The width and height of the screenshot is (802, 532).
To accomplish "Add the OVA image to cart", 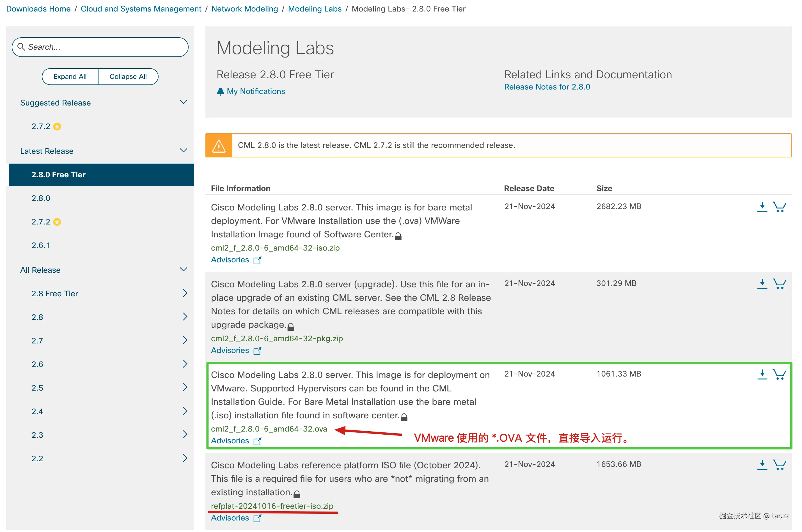I will 779,374.
